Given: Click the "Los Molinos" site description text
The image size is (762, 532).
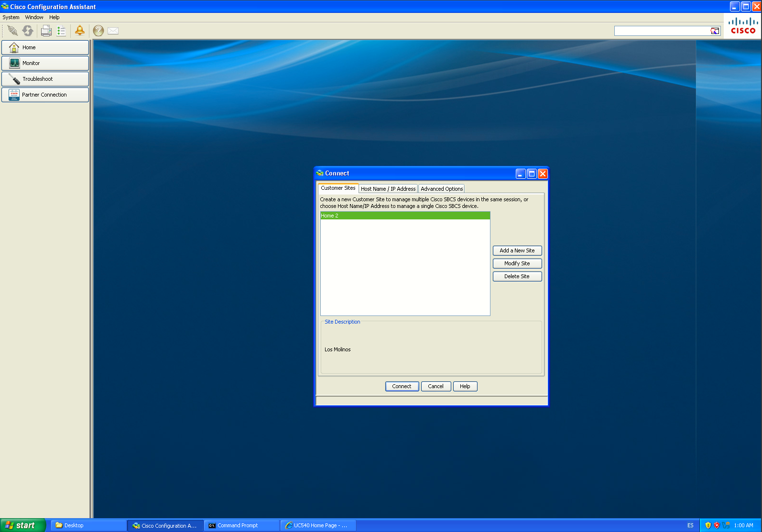Looking at the screenshot, I should [x=337, y=349].
